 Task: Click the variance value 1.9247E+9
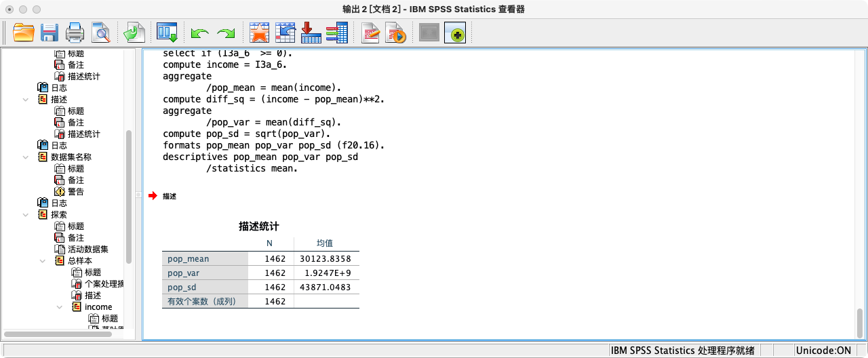[x=329, y=273]
